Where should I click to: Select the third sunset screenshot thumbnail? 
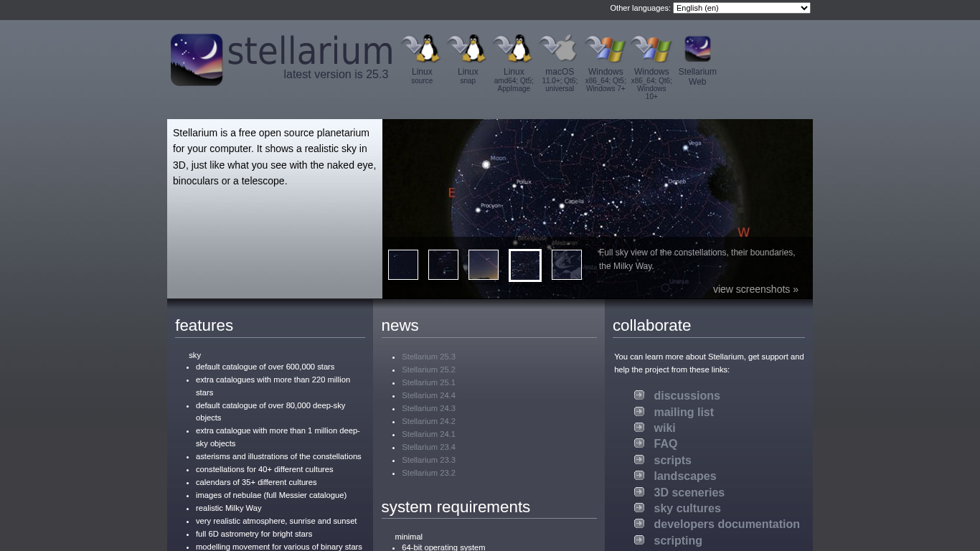(484, 265)
